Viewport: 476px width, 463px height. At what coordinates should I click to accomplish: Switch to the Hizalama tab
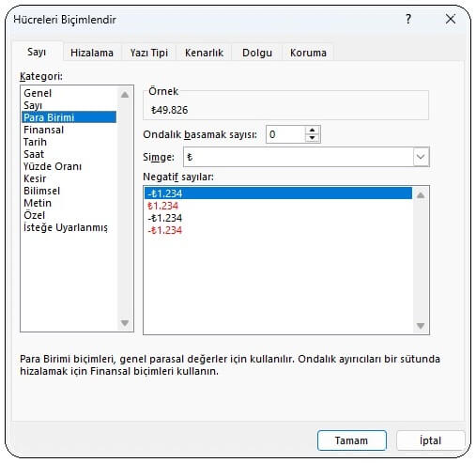click(x=92, y=53)
